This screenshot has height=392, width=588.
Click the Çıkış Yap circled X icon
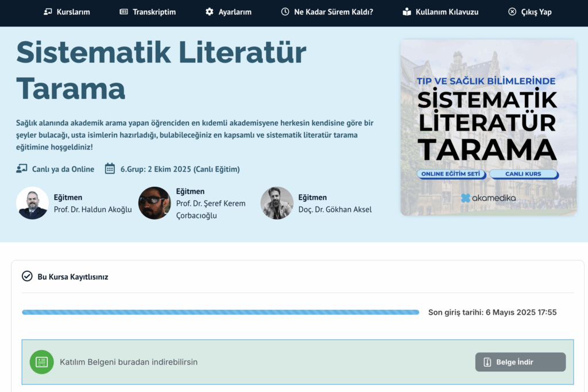point(512,11)
